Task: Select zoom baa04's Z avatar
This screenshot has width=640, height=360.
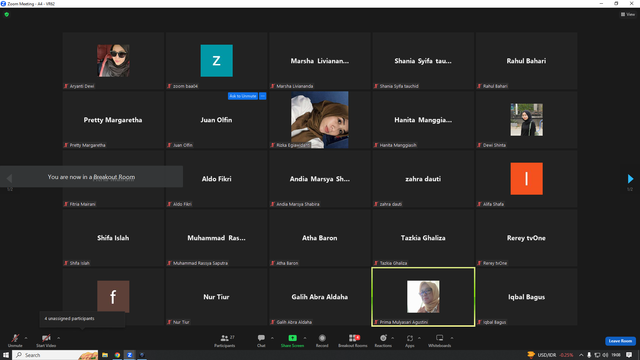Action: (217, 61)
